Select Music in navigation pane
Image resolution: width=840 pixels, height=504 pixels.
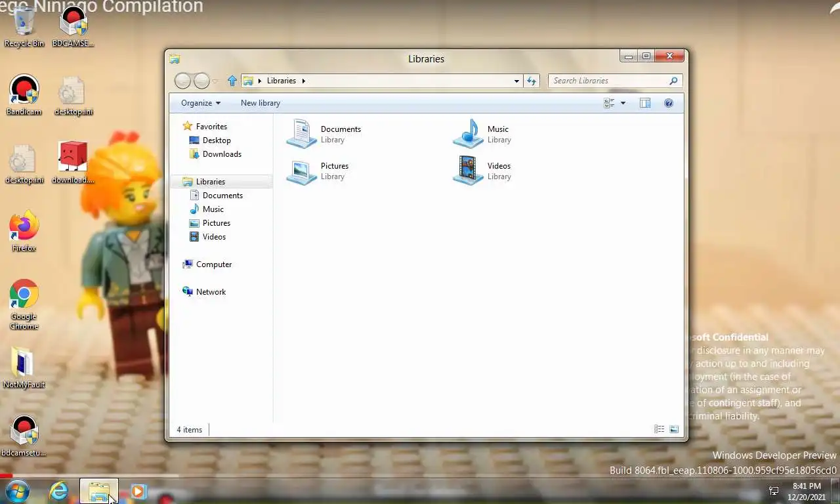213,209
